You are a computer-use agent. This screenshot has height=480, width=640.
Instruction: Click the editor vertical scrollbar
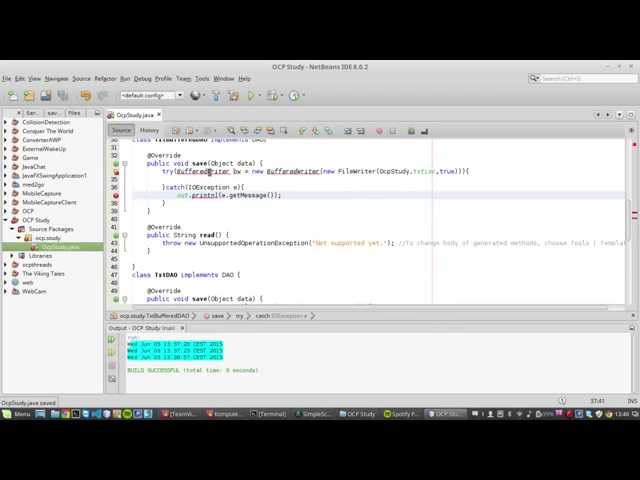628,220
